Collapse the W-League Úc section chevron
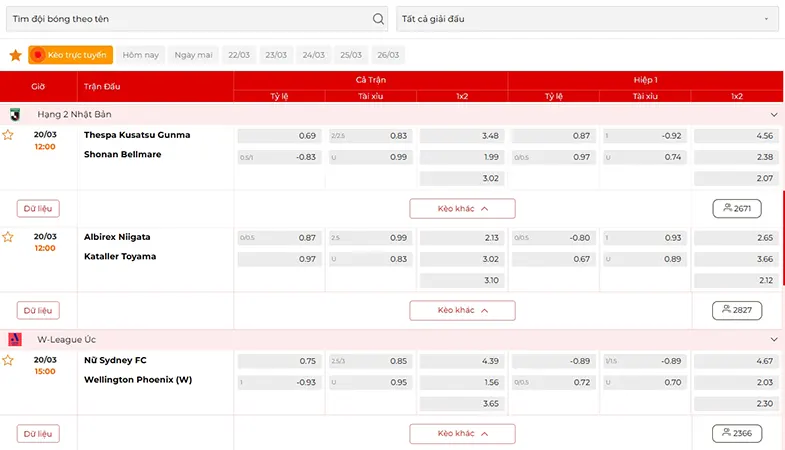Image resolution: width=785 pixels, height=450 pixels. 774,339
